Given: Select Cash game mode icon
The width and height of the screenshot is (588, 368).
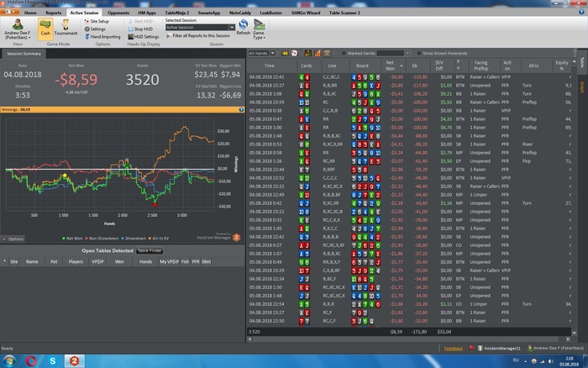Looking at the screenshot, I should pyautogui.click(x=46, y=25).
